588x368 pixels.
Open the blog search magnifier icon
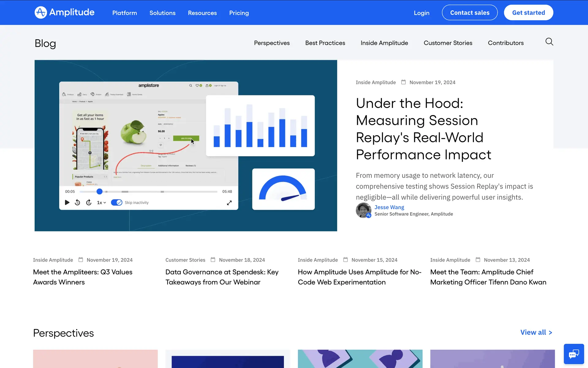549,42
